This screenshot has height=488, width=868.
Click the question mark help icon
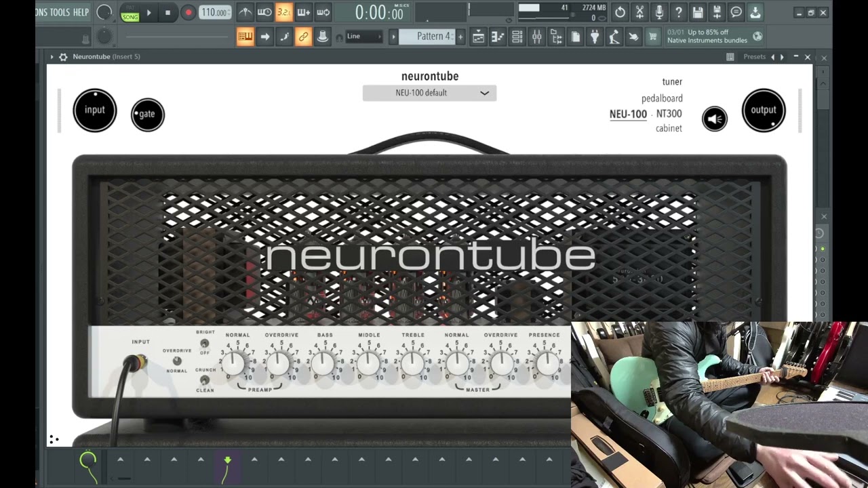tap(678, 12)
